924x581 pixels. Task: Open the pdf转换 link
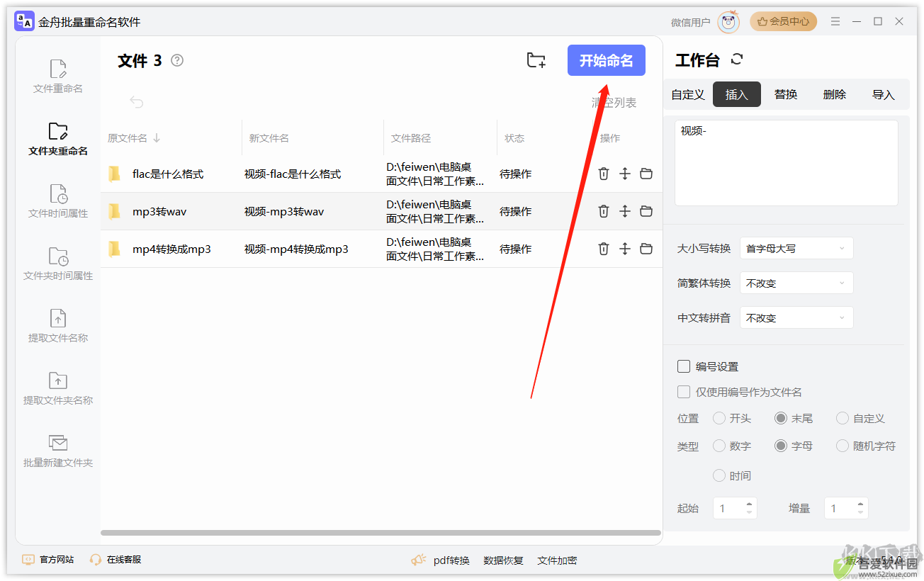[451, 560]
